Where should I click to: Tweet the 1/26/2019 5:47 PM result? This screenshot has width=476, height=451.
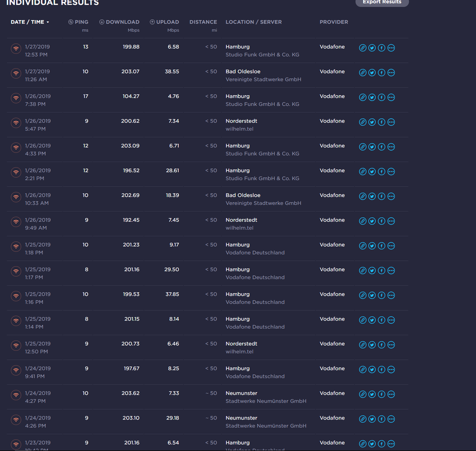[372, 122]
